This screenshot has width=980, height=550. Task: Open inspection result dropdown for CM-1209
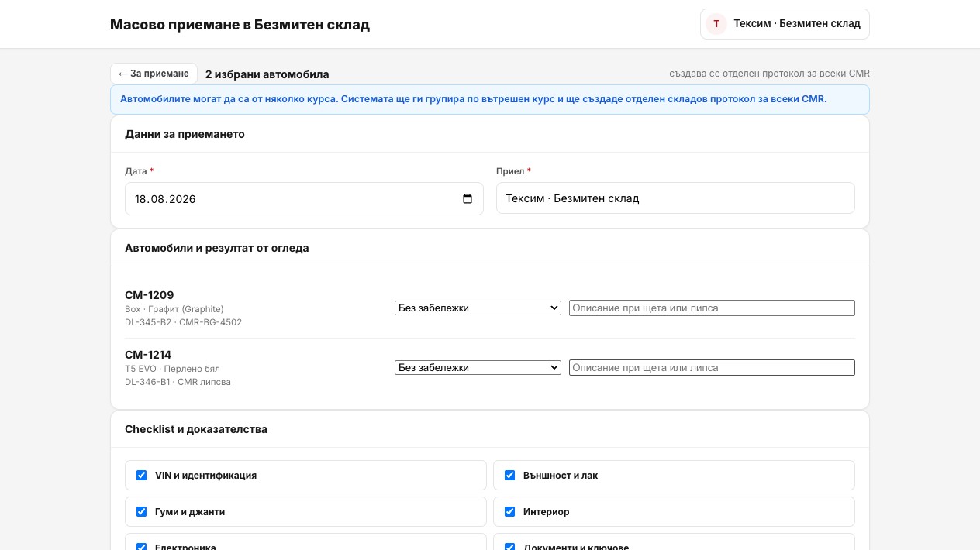(x=478, y=308)
